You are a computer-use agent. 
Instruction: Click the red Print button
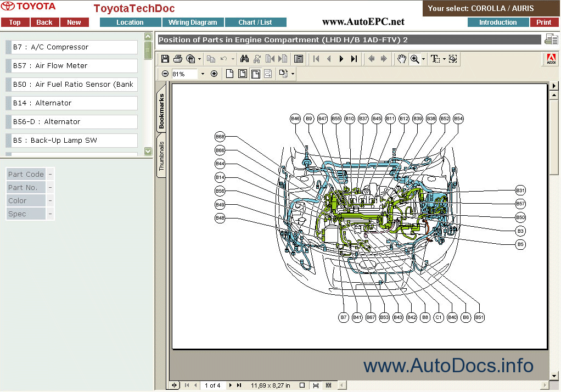(x=544, y=22)
